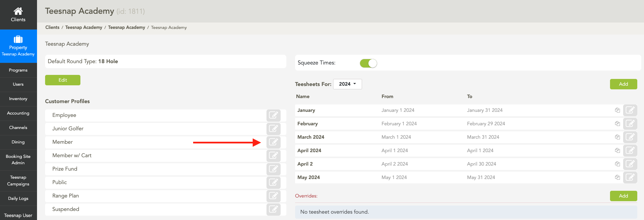Screen dimensions: 644x220
Task: Select the May 2024 teesheet name
Action: pos(309,177)
